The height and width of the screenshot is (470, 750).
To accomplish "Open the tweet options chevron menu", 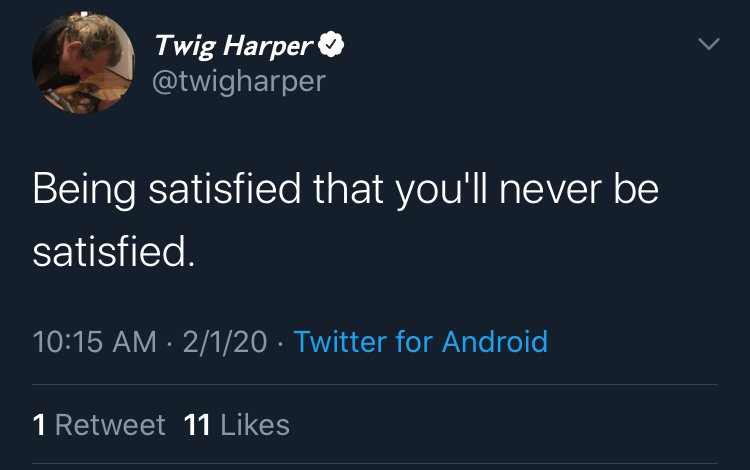I will point(708,45).
